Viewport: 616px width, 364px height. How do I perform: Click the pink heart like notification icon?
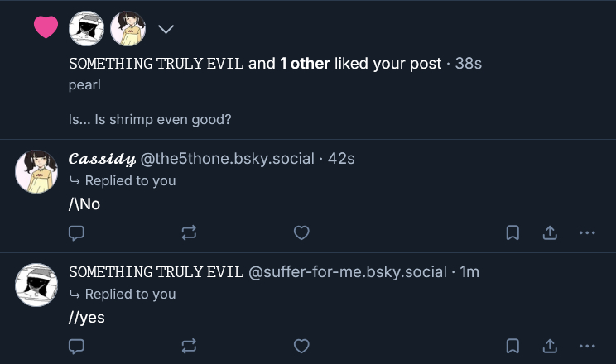click(46, 28)
